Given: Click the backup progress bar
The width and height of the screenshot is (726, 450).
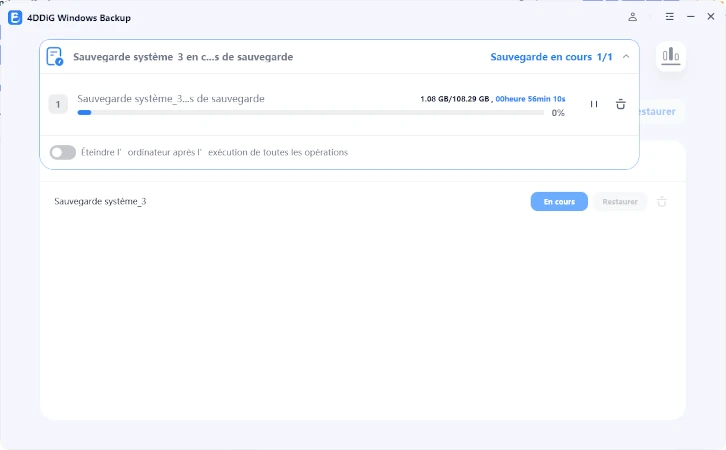Looking at the screenshot, I should click(310, 112).
